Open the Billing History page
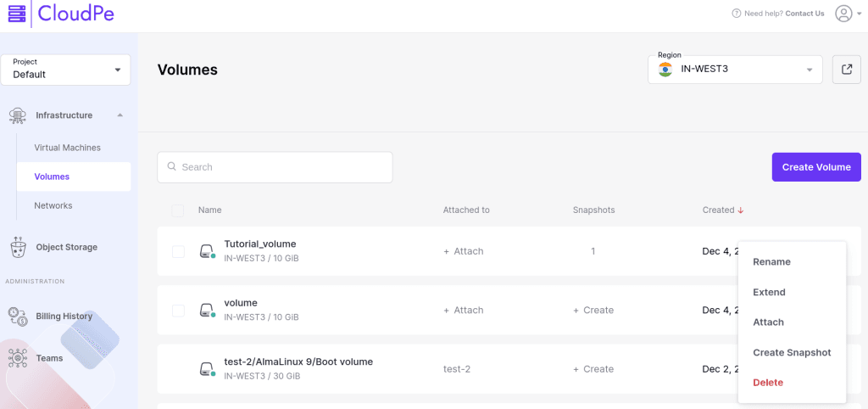The width and height of the screenshot is (868, 409). click(x=64, y=317)
